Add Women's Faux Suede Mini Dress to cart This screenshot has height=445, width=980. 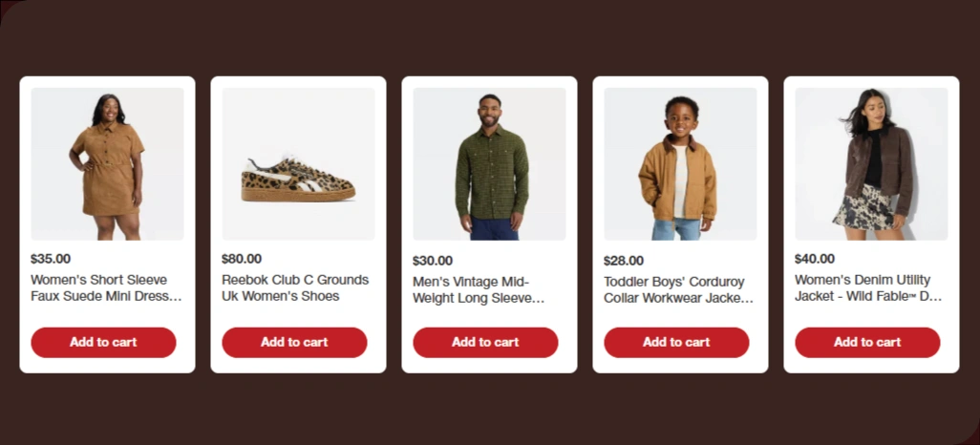103,342
